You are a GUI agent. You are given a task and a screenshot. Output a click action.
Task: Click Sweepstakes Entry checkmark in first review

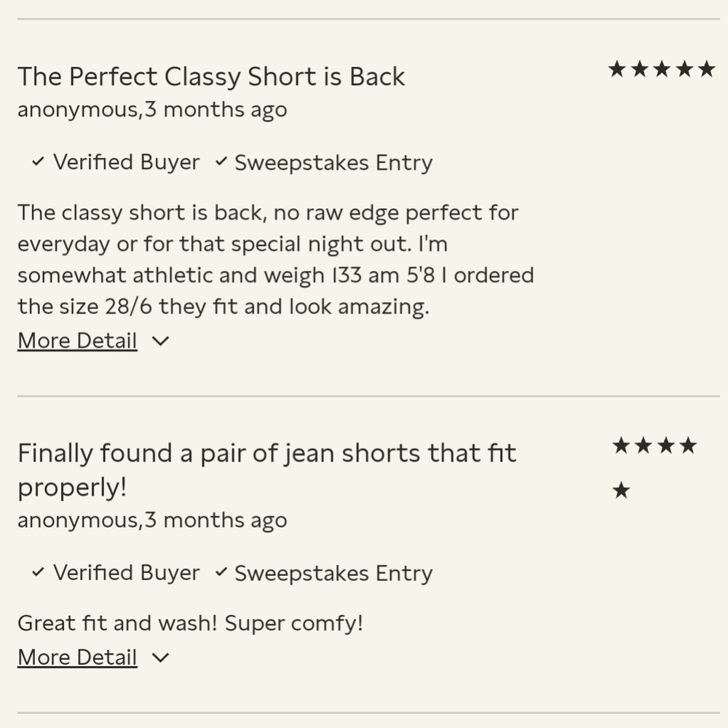point(221,161)
